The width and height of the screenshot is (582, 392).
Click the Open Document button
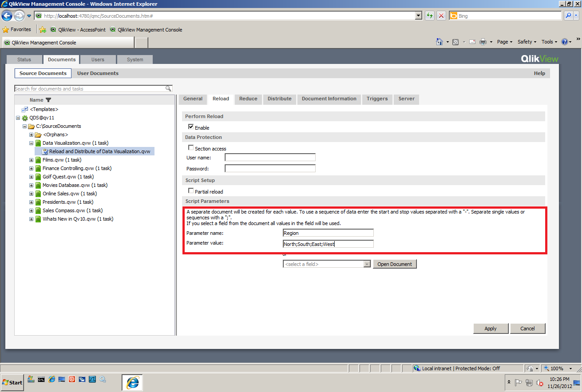tap(395, 264)
